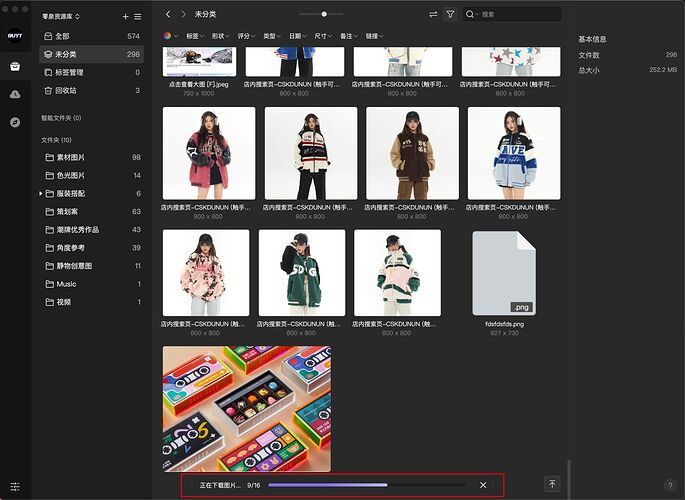Open the sidebar list menu icon
This screenshot has height=500, width=685.
(138, 17)
